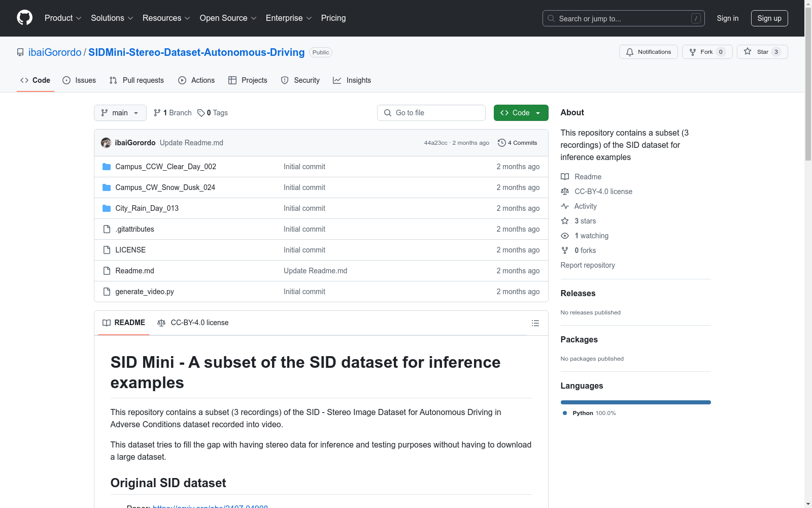
Task: Click the Python language color dot
Action: tap(565, 413)
